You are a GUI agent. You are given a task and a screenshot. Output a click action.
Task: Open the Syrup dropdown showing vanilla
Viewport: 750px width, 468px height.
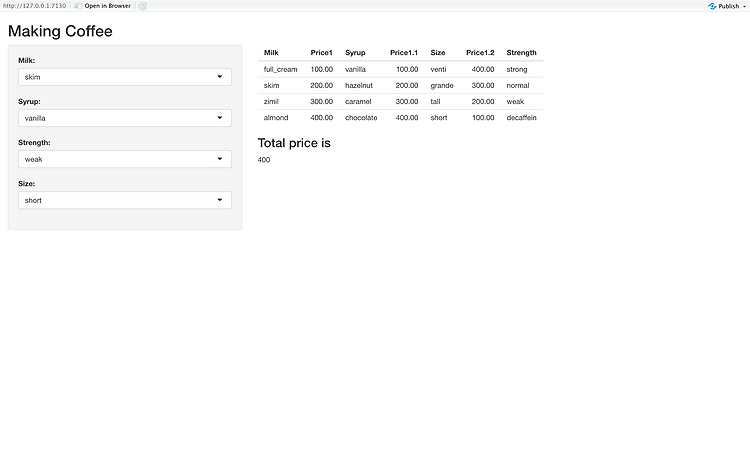click(125, 118)
